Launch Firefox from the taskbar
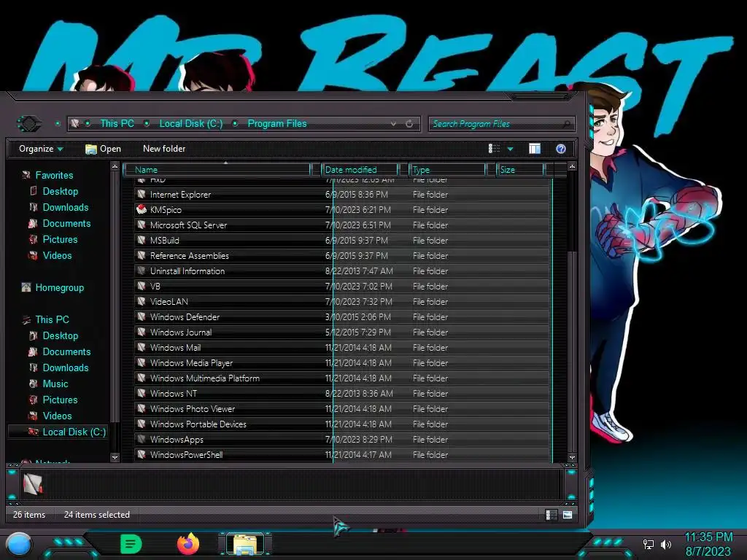 coord(188,544)
